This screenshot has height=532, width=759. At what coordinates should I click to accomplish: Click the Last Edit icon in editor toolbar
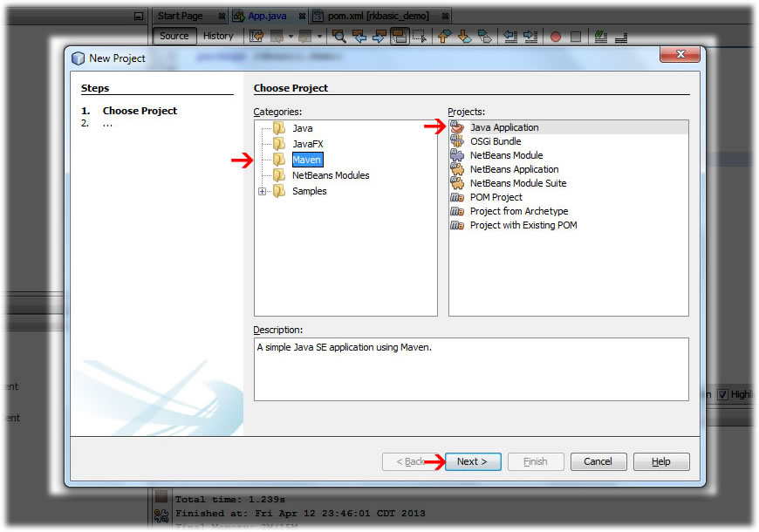tap(256, 37)
